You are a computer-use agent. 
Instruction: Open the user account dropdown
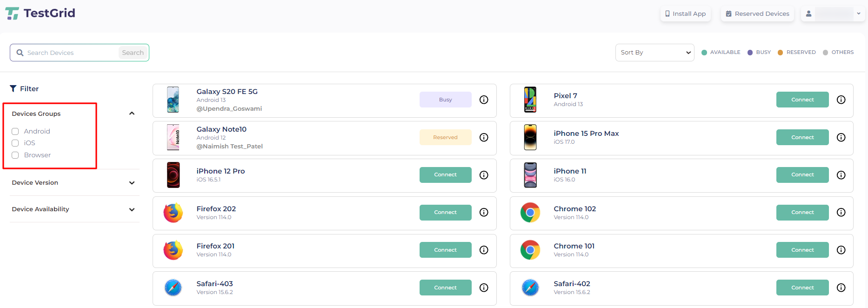click(x=833, y=14)
